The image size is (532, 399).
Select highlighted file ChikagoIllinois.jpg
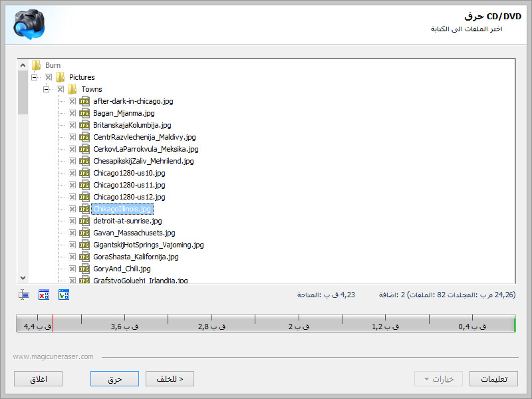tap(122, 209)
